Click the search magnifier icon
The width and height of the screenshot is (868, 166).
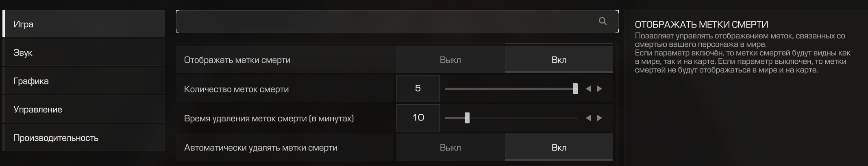point(603,21)
